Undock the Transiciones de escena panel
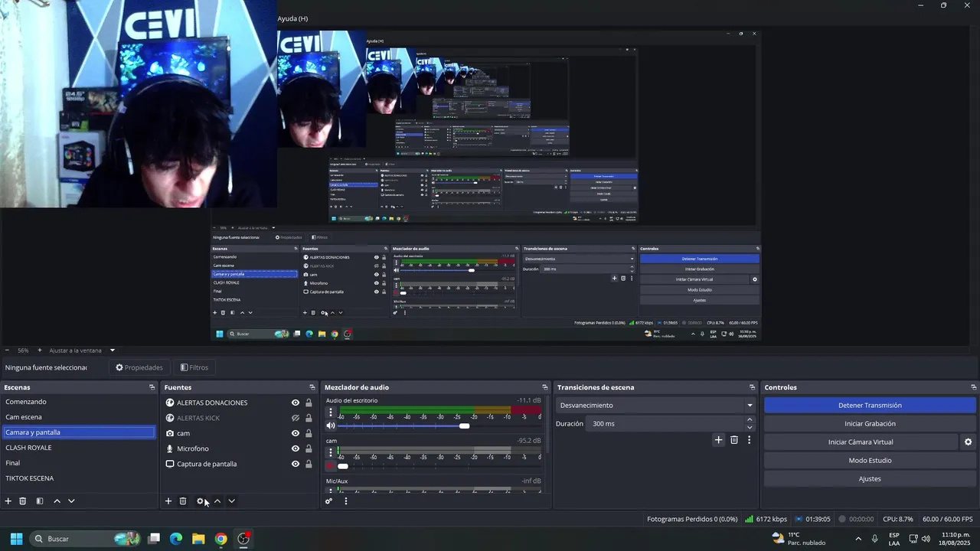 752,387
